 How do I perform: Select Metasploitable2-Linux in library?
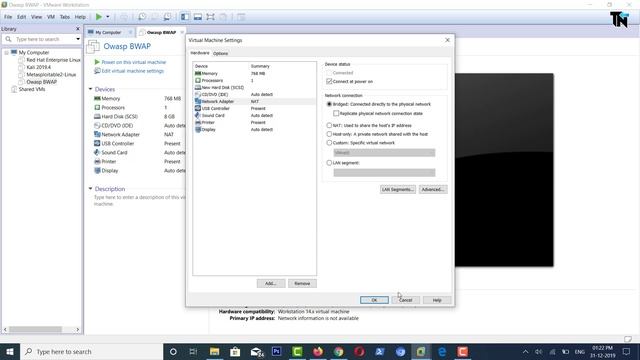coord(51,75)
